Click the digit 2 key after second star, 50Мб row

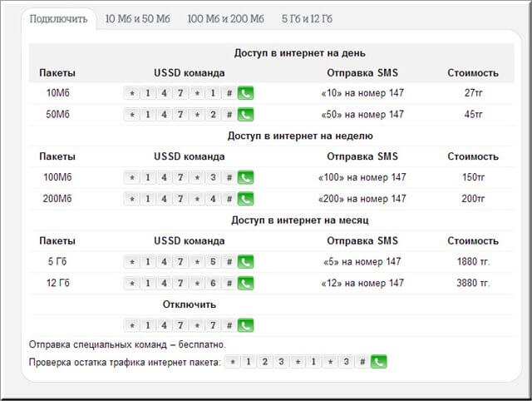pos(213,115)
